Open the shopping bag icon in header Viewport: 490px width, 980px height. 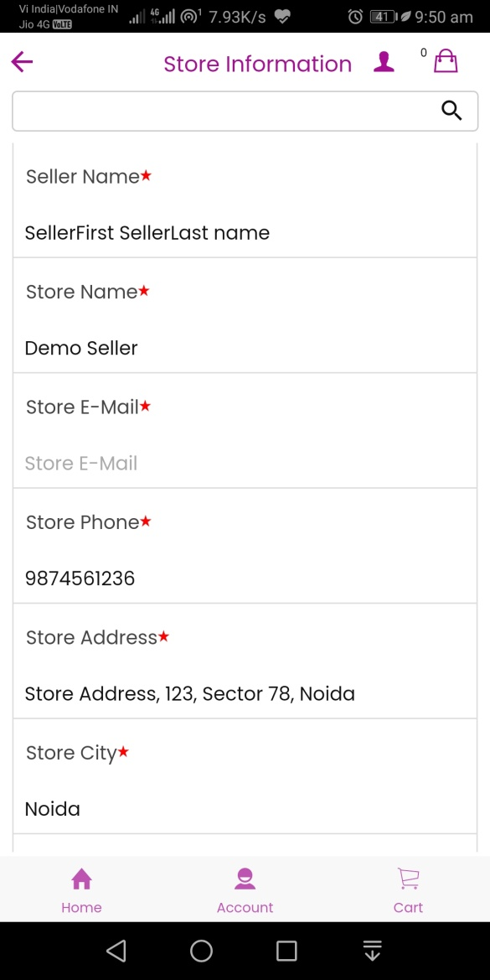tap(446, 61)
